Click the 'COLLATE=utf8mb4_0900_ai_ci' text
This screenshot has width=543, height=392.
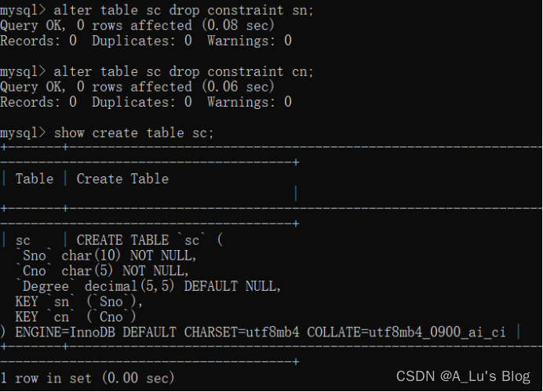406,332
